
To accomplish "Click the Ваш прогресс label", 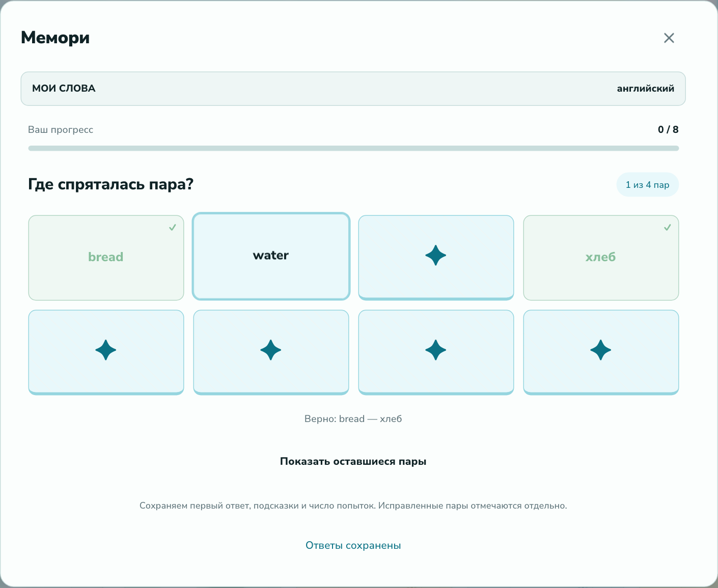I will click(61, 130).
